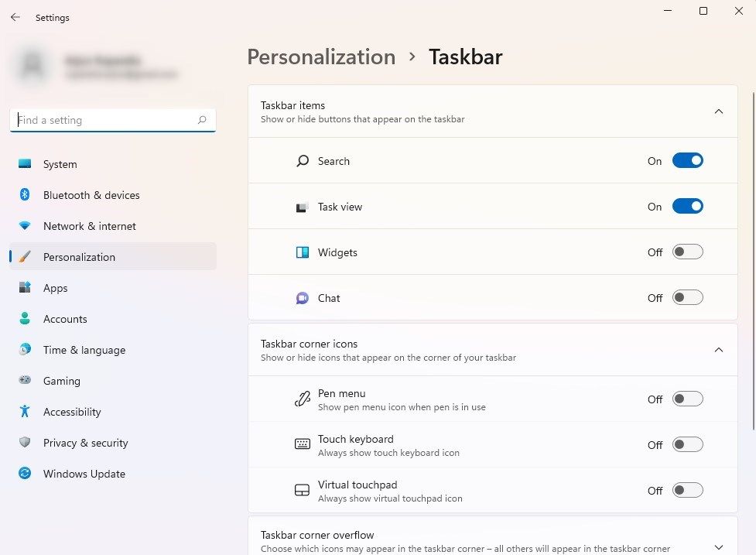Enable the Touch keyboard toggle

click(687, 445)
